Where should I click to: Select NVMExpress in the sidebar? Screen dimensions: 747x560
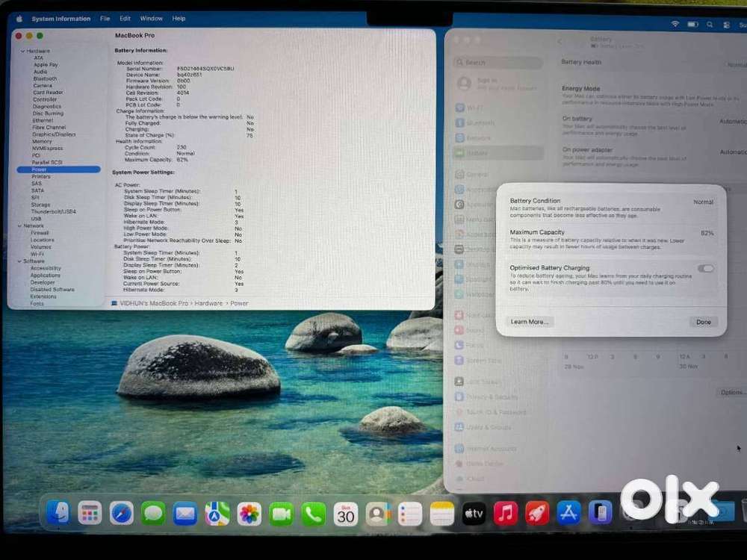(x=47, y=149)
